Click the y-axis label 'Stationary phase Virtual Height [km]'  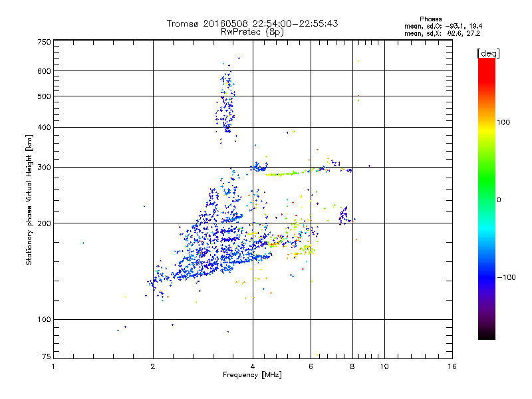point(29,199)
